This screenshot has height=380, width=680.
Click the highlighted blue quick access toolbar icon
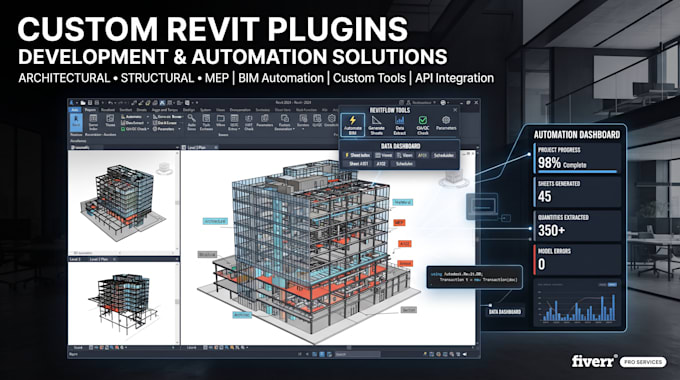[x=162, y=103]
